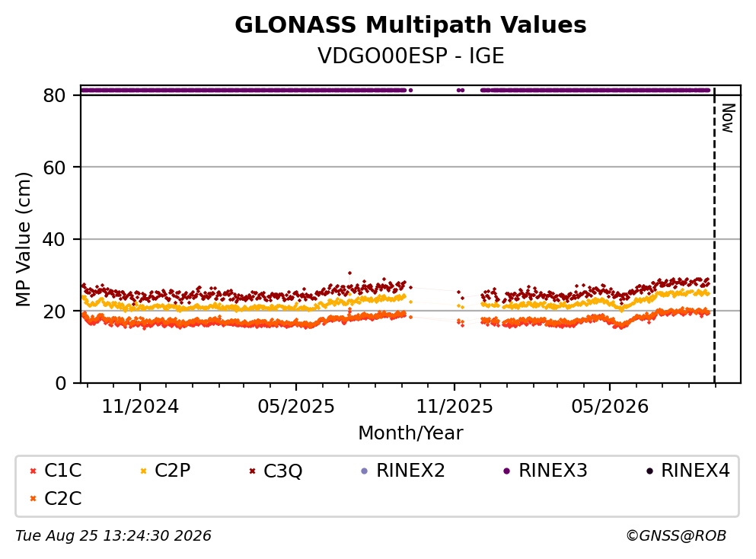The width and height of the screenshot is (756, 559).
Task: Click the C2P legend marker
Action: tap(143, 471)
